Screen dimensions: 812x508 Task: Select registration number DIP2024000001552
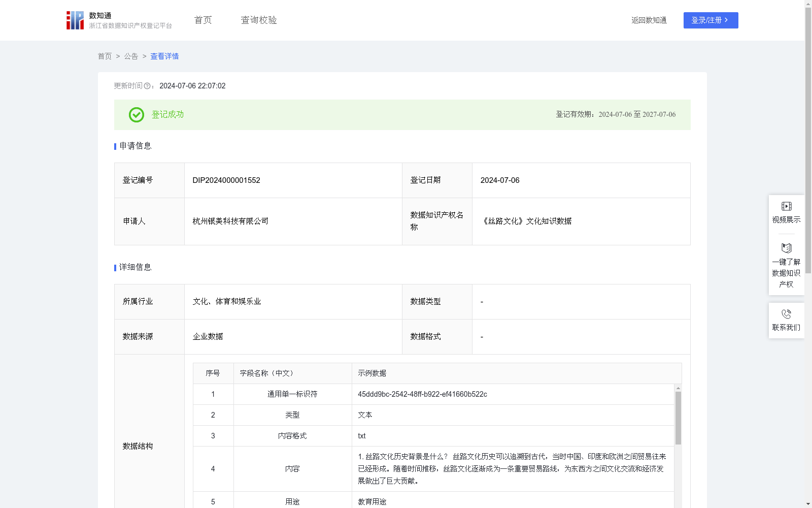[x=226, y=180]
